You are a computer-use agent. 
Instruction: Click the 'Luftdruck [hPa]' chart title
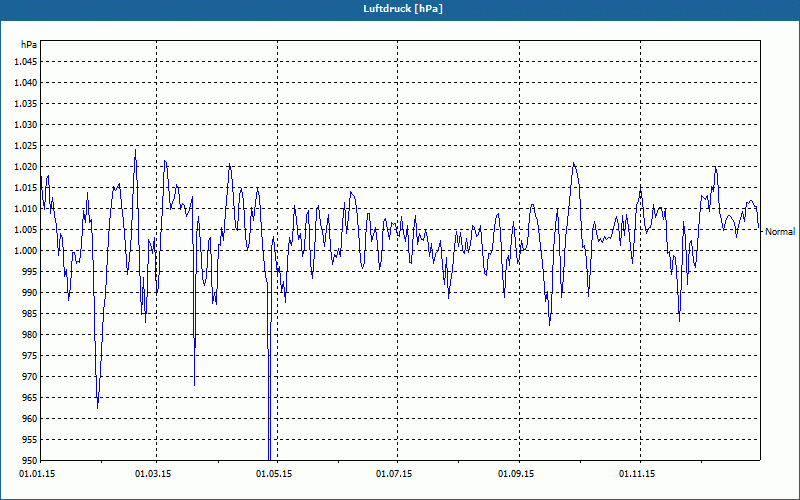pyautogui.click(x=403, y=9)
